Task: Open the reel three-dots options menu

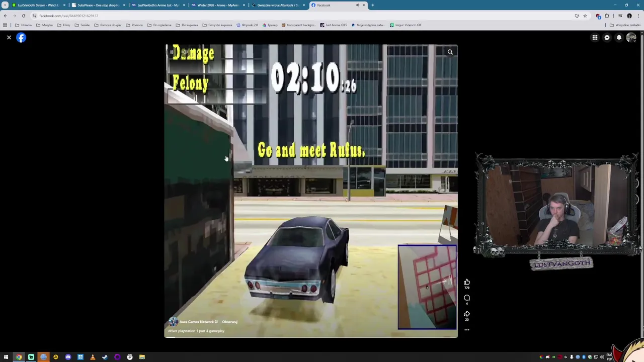Action: (x=467, y=330)
